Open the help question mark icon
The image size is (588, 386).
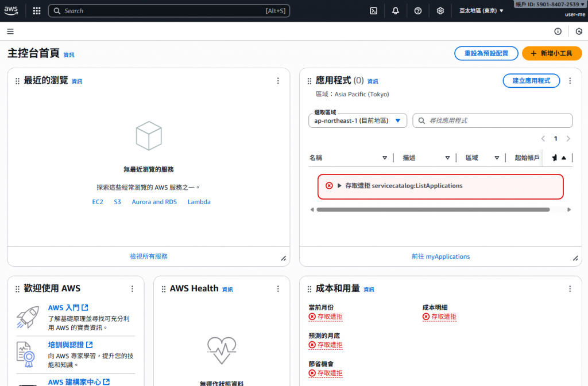418,11
